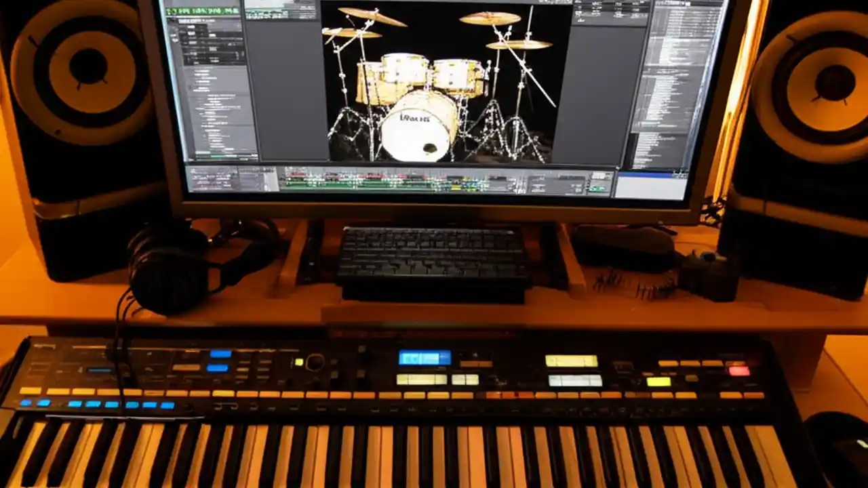Select the snare drum in the drum viewer

370,80
